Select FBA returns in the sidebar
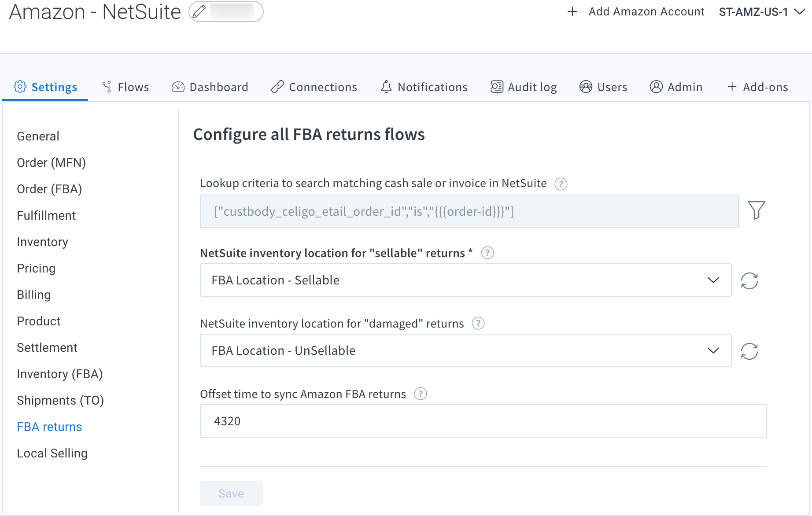The height and width of the screenshot is (516, 812). click(x=49, y=427)
